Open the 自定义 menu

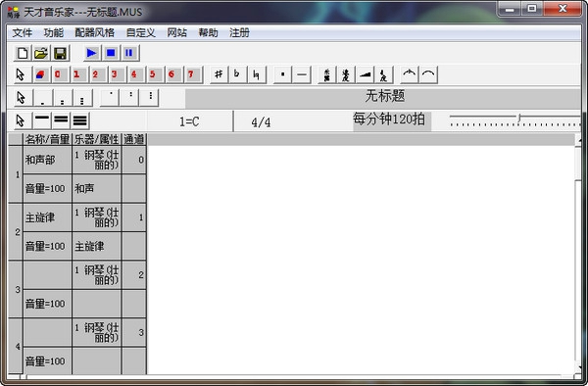[141, 33]
